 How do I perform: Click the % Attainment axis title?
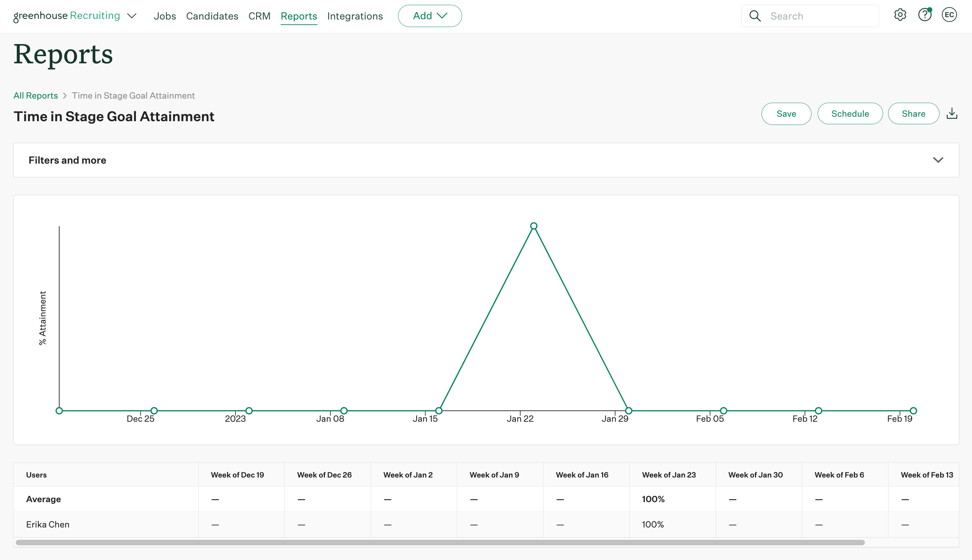(x=42, y=318)
